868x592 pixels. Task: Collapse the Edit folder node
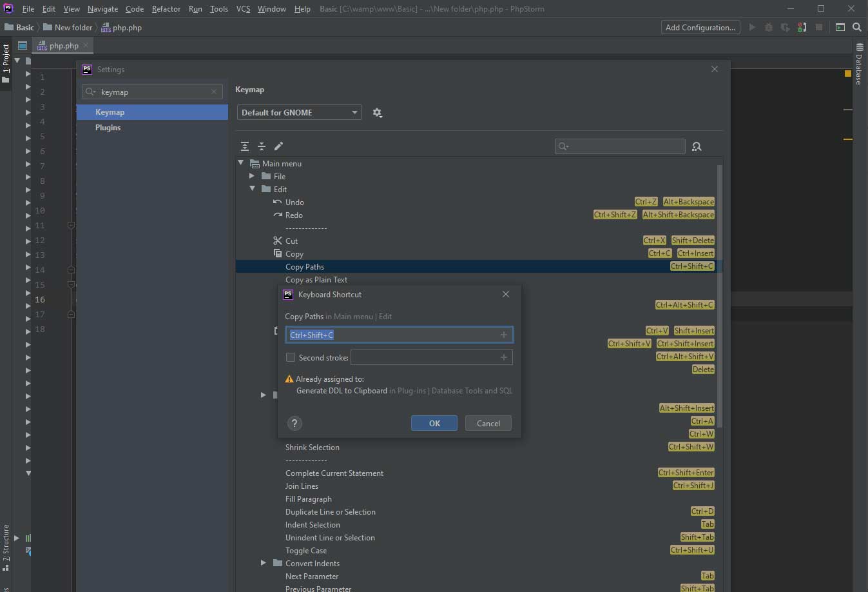252,189
